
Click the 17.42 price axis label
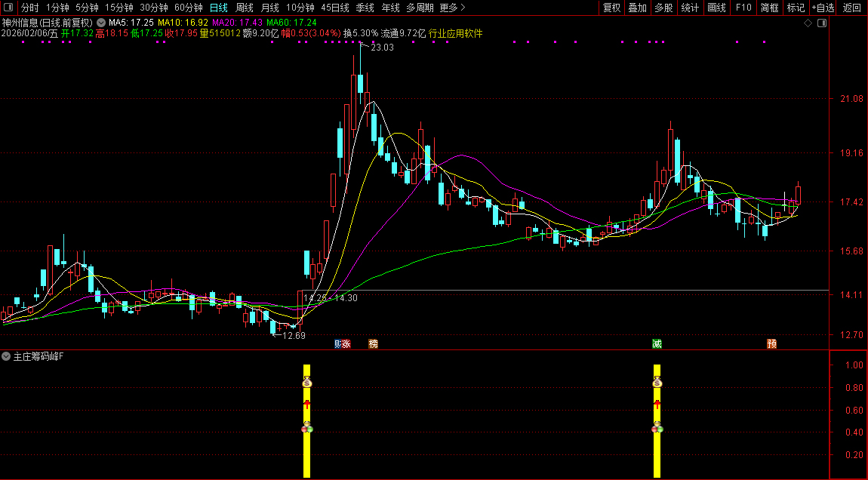tap(851, 202)
